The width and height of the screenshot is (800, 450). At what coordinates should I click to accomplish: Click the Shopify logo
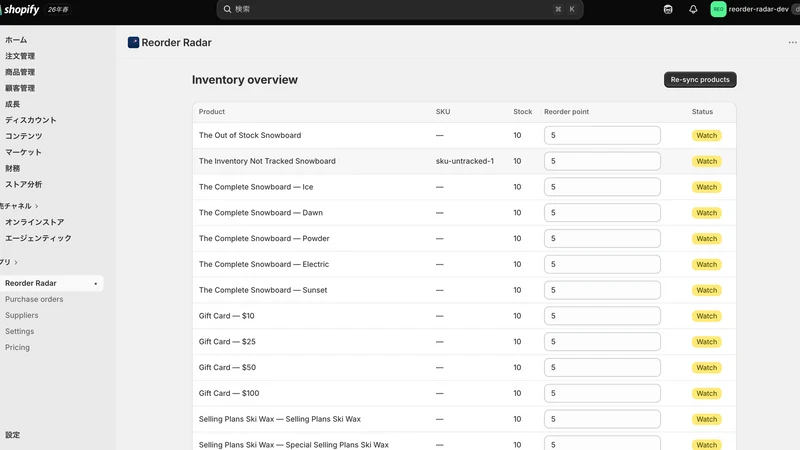pyautogui.click(x=19, y=9)
